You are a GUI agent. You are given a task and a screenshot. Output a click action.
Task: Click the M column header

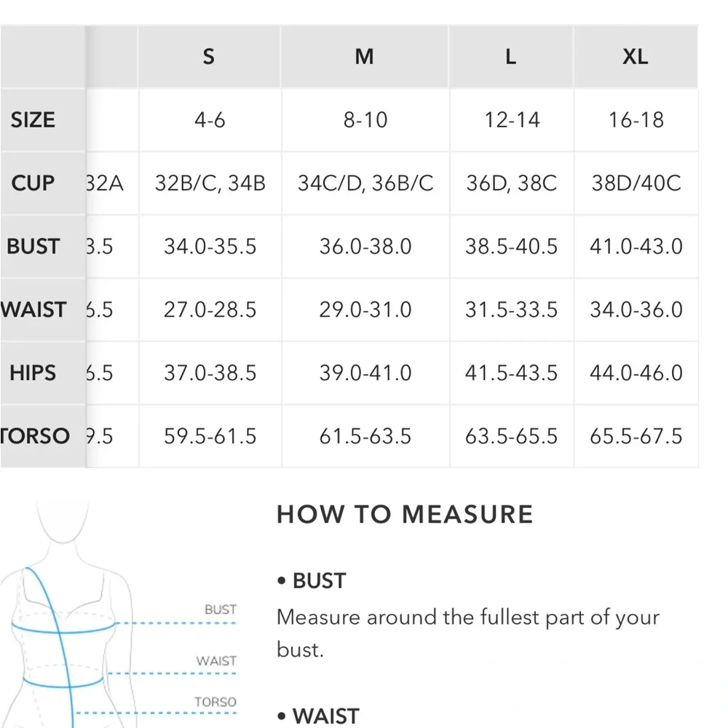click(x=365, y=57)
